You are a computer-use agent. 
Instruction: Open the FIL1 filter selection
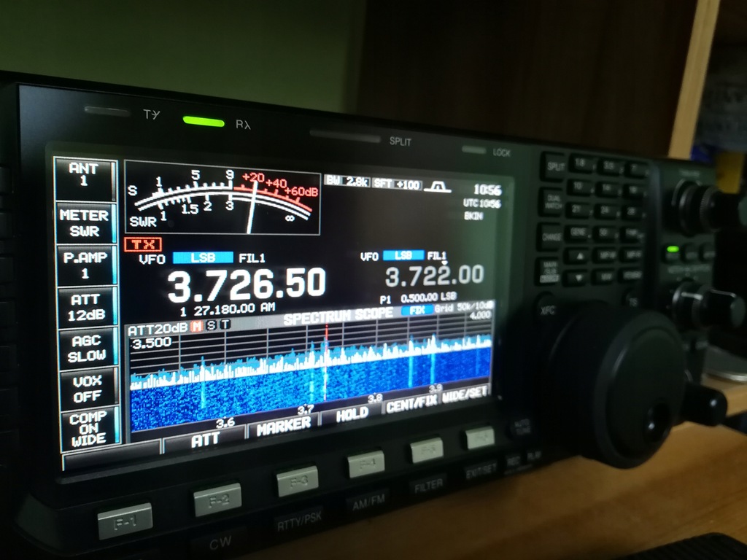251,257
